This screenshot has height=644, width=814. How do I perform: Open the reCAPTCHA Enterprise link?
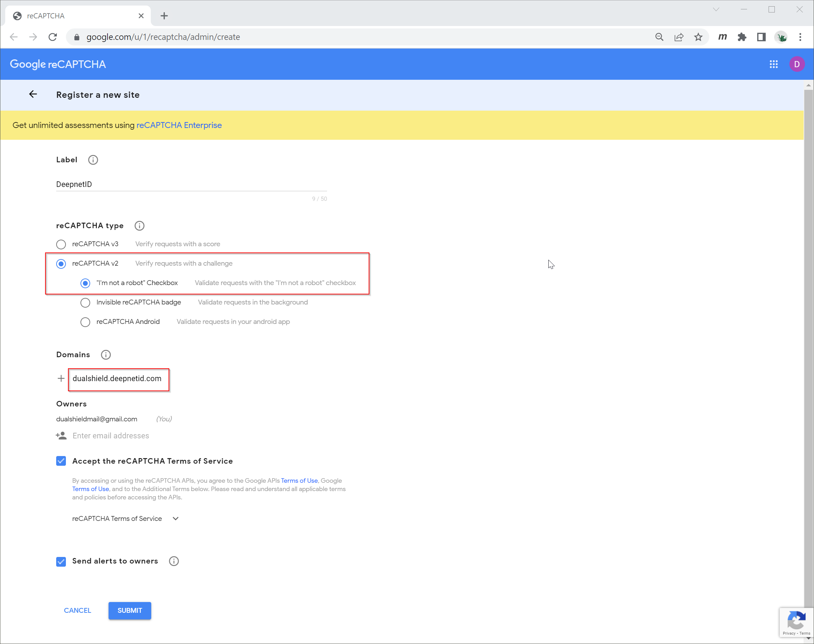(x=179, y=125)
